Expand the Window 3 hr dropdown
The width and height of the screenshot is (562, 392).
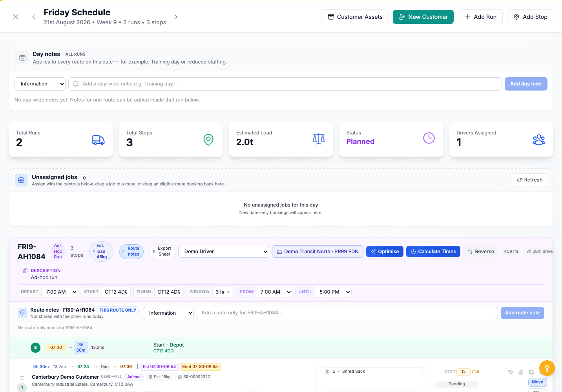click(223, 292)
